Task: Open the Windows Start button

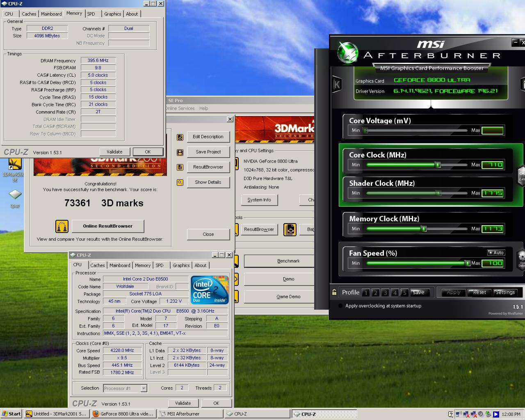Action: [11, 414]
